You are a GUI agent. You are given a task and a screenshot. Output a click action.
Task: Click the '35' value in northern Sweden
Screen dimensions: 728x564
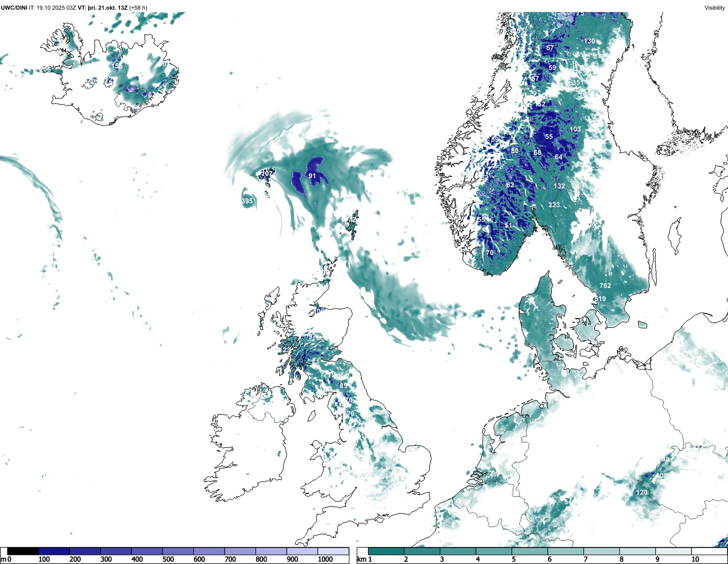click(x=576, y=83)
